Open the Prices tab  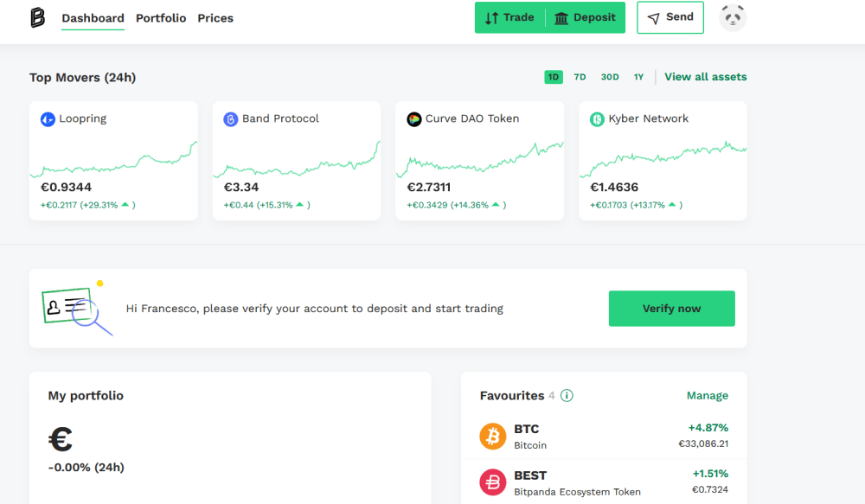(215, 18)
